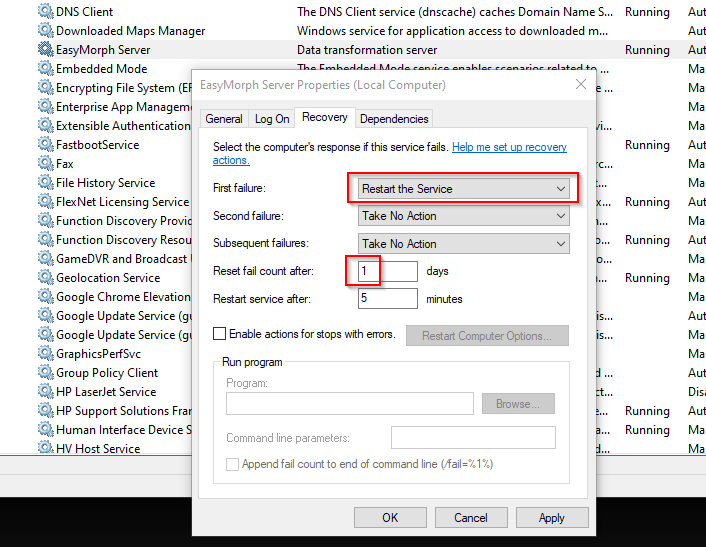Click the Reset fail count after field

(387, 272)
